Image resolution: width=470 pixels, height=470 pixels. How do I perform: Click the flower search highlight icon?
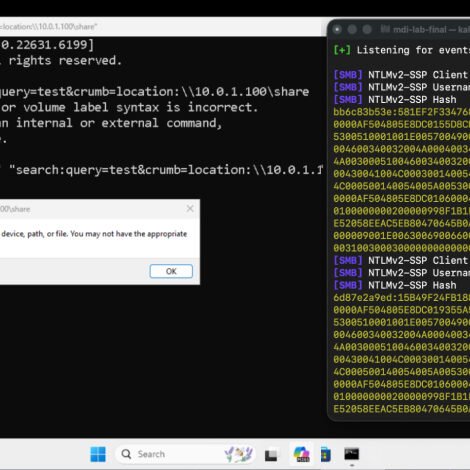tap(239, 454)
